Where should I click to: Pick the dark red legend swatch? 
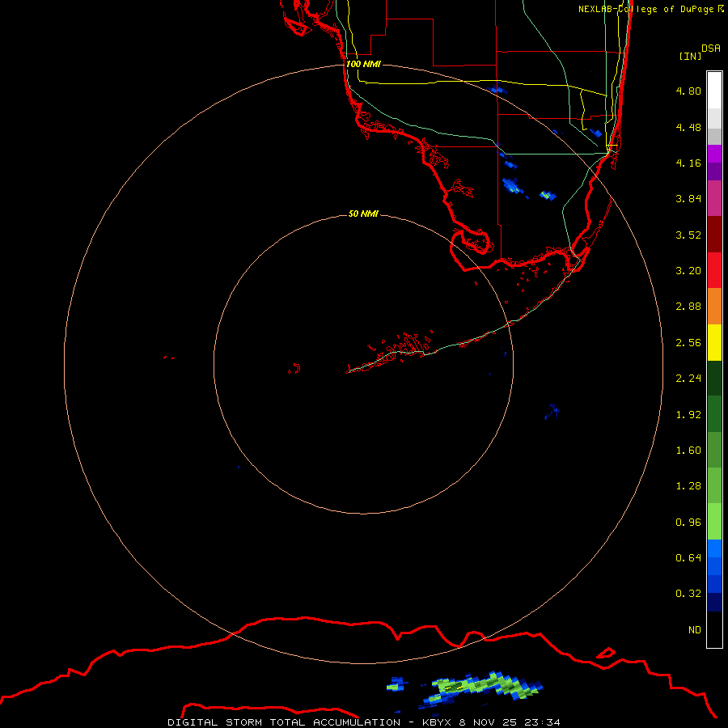(x=714, y=235)
